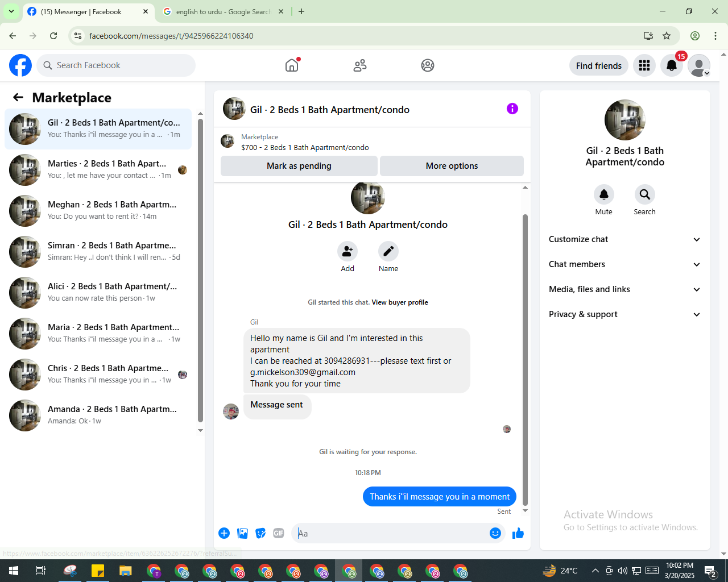Click chat messages scrollbar
This screenshot has width=728, height=582.
click(x=525, y=360)
